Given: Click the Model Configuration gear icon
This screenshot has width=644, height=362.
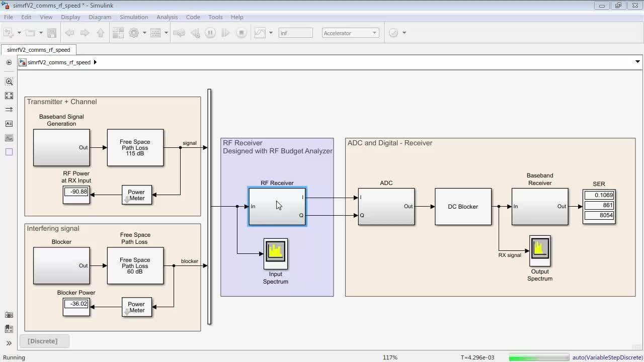Looking at the screenshot, I should 134,33.
